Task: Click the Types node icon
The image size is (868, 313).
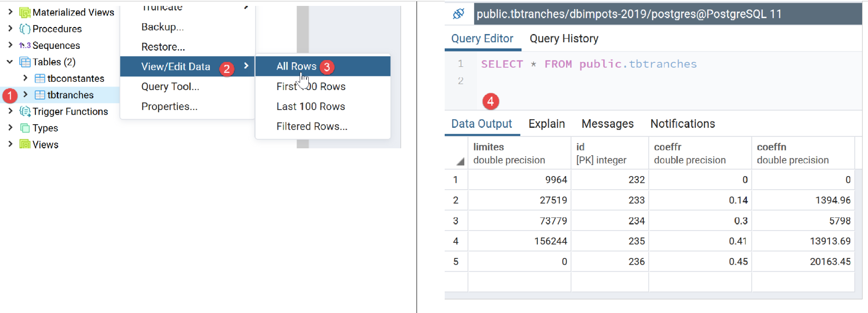Action: [x=25, y=128]
